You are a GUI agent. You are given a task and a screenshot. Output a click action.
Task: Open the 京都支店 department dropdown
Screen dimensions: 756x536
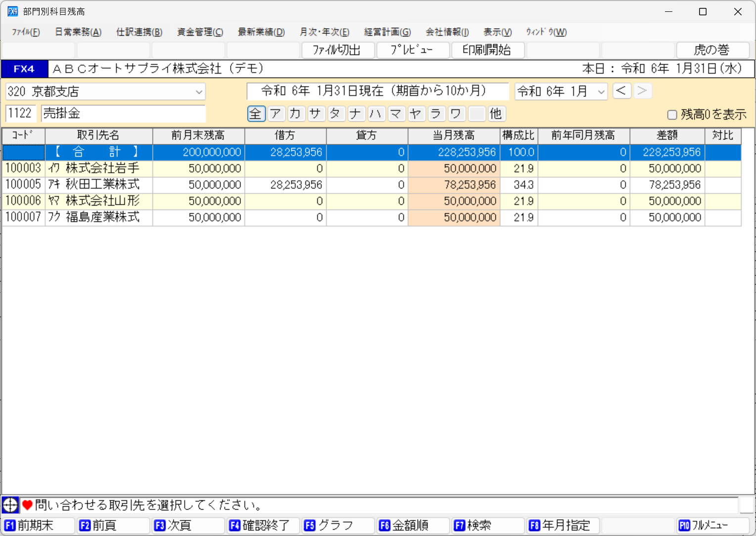pos(200,91)
